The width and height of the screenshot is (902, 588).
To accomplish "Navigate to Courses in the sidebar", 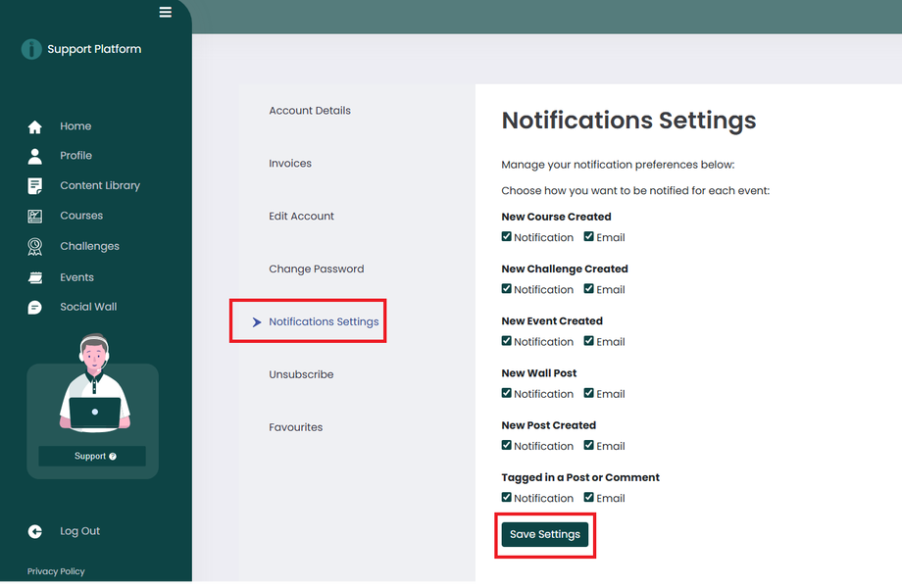I will [x=81, y=216].
